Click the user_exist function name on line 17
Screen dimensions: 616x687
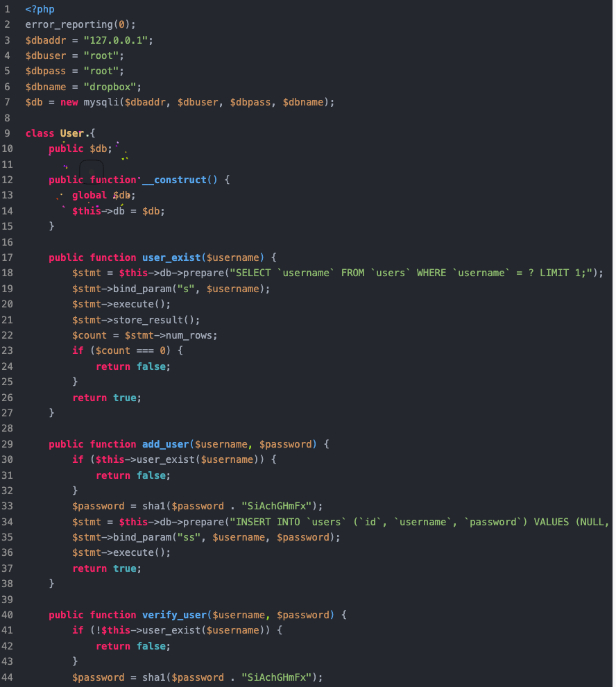(171, 257)
